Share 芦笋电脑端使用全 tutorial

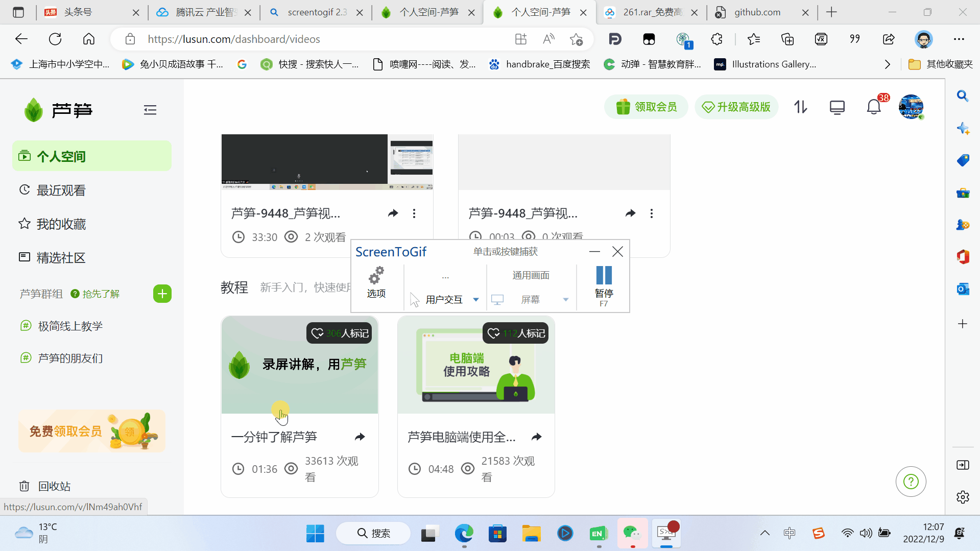tap(536, 437)
